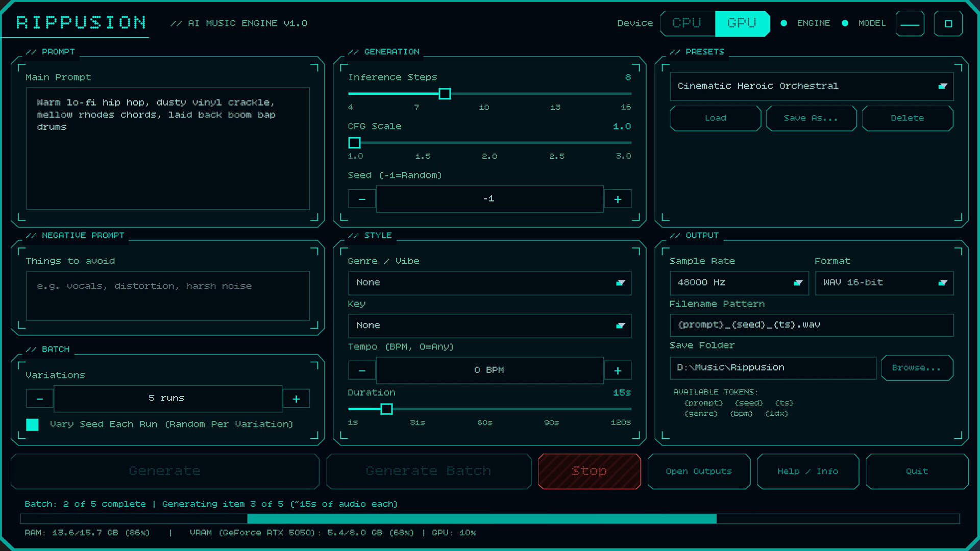Screen dimensions: 980x551
Task: Click the CFG Scale slider handle
Action: (355, 143)
